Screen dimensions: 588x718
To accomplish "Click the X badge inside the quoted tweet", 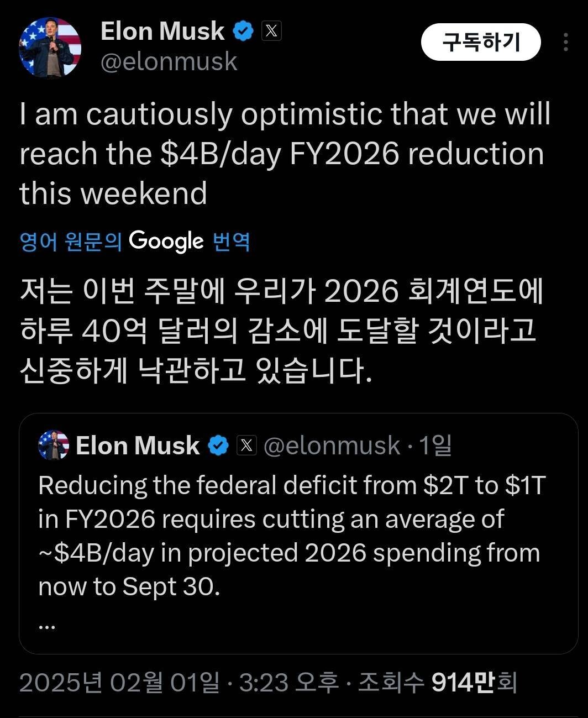I will tap(246, 446).
